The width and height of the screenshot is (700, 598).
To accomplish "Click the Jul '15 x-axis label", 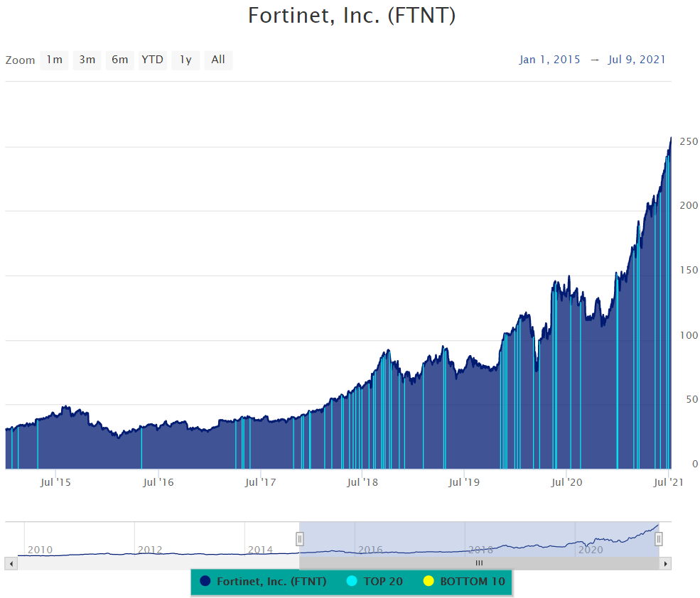I will (x=55, y=482).
